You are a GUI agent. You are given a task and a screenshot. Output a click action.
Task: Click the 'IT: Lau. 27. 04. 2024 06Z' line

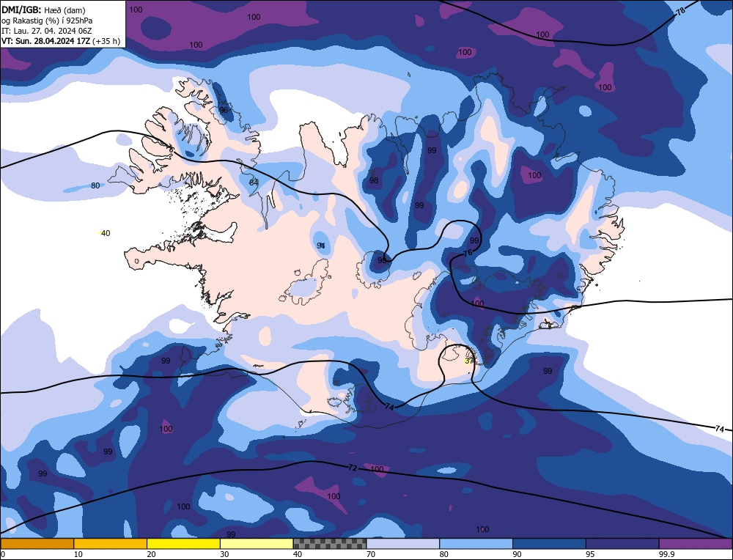(x=47, y=31)
